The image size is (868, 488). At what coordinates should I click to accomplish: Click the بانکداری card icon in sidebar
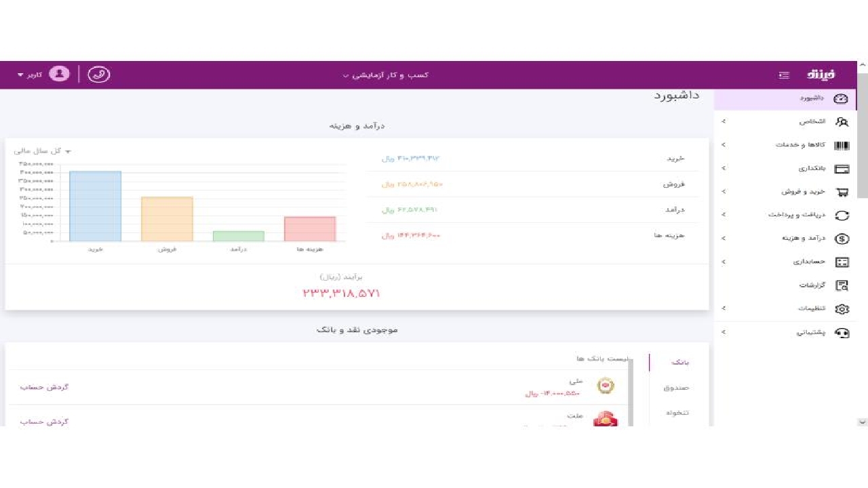[x=842, y=169]
